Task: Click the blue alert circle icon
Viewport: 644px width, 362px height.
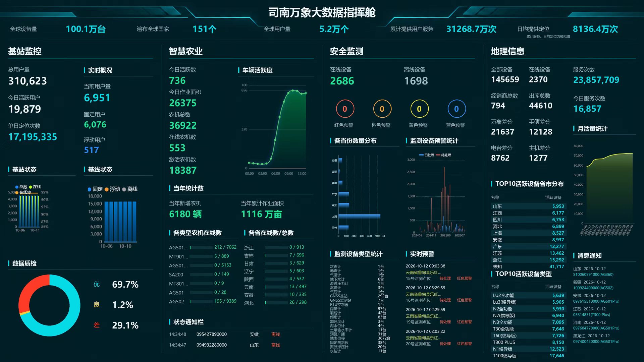Action: tap(457, 109)
